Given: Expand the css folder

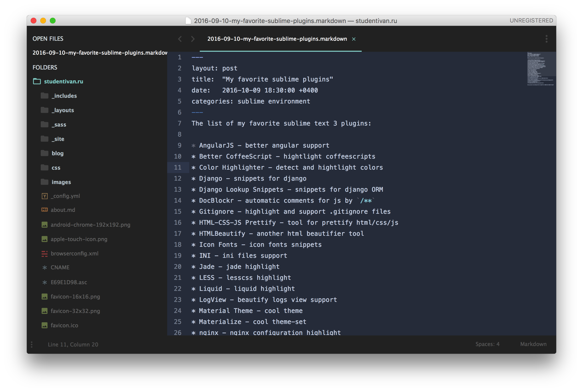Looking at the screenshot, I should point(56,168).
